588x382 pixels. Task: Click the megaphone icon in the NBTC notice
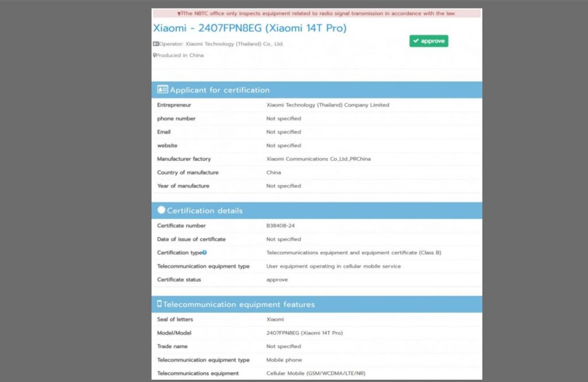tap(180, 14)
